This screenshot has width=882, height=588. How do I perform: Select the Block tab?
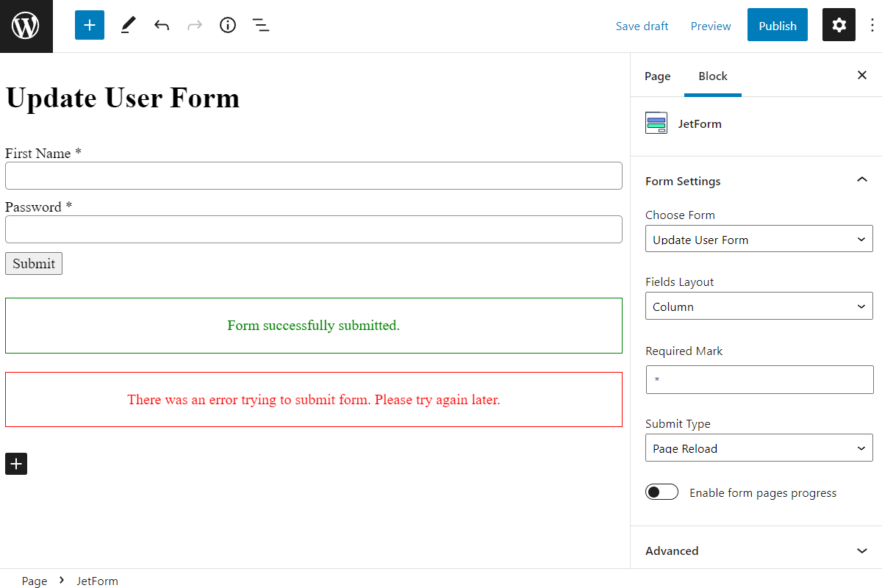(712, 76)
